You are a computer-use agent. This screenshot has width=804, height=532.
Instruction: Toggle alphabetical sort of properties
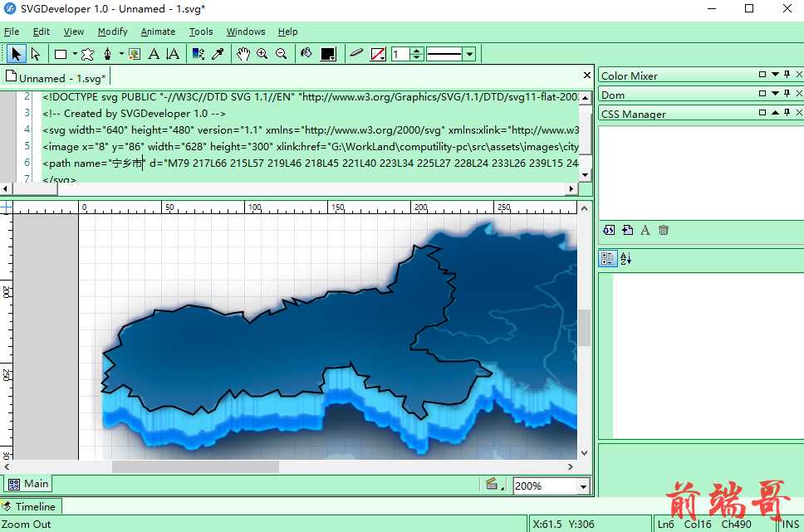[625, 258]
